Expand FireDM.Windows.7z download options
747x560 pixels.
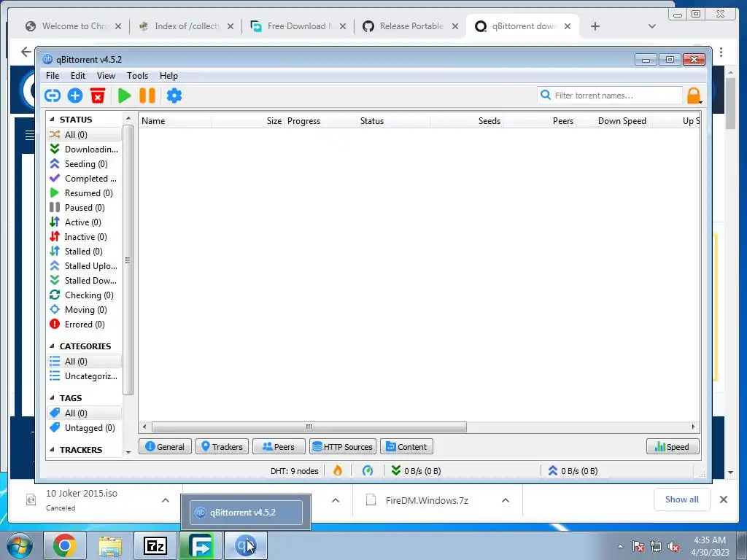[506, 500]
